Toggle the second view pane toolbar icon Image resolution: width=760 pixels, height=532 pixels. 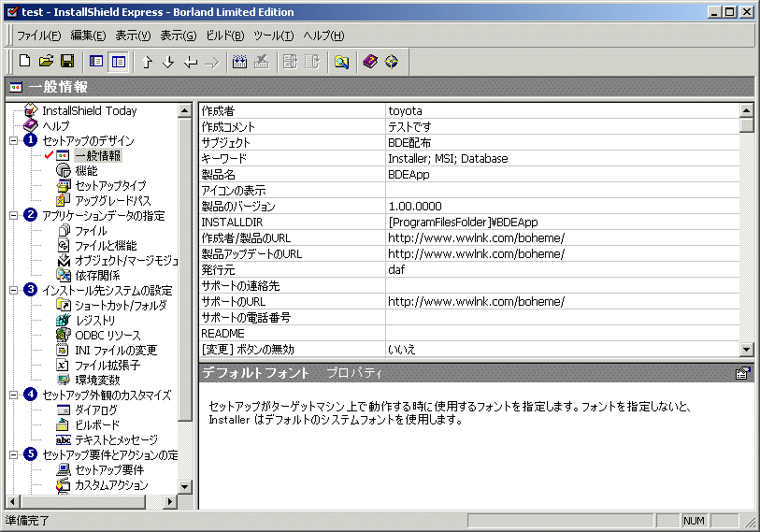click(x=119, y=62)
